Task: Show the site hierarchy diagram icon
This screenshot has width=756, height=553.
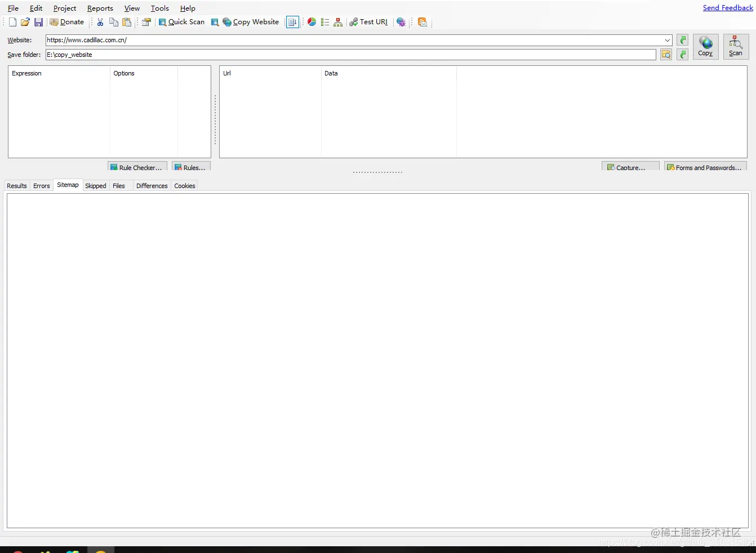Action: (338, 22)
